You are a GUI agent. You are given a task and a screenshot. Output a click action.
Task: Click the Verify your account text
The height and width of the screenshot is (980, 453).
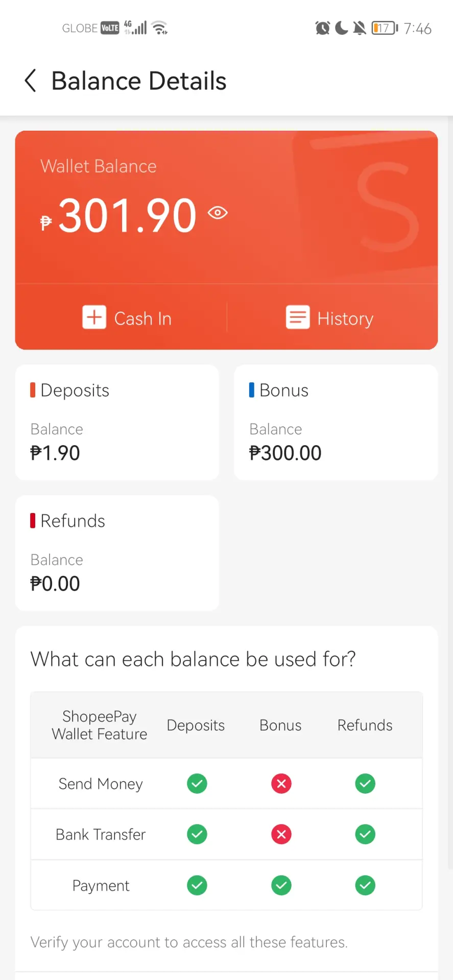click(189, 942)
